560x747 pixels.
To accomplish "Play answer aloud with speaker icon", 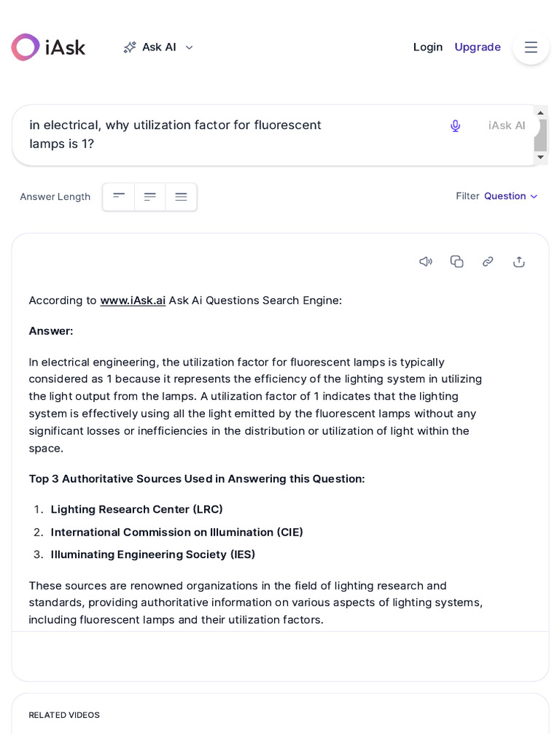I will [x=426, y=262].
